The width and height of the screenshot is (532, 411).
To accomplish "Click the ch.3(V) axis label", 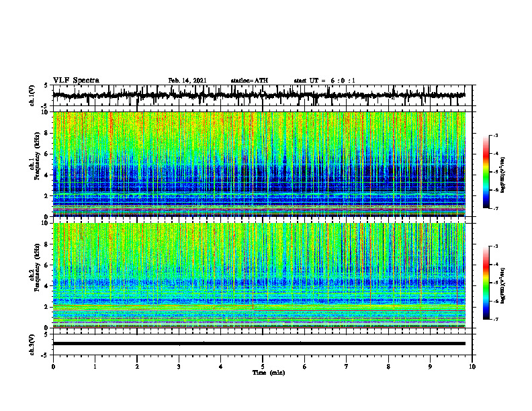I will click(x=32, y=345).
